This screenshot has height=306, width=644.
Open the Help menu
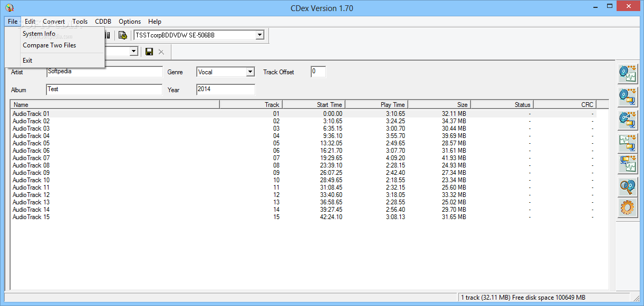point(155,22)
